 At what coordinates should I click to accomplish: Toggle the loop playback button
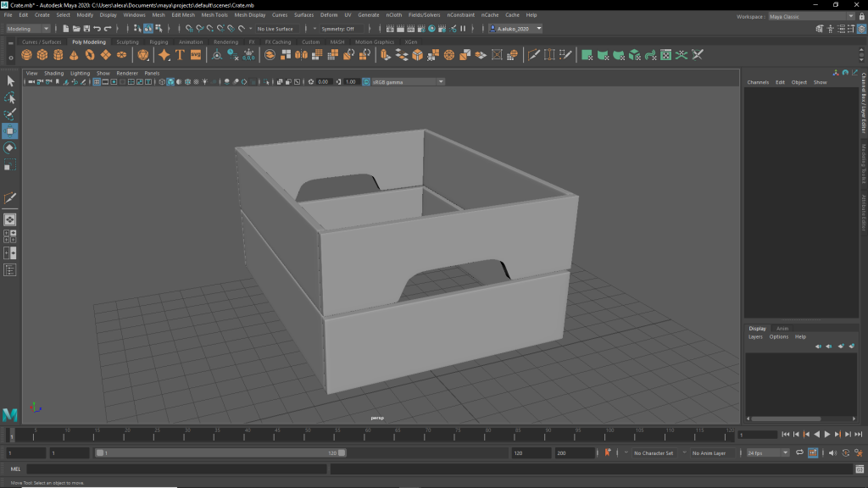pos(798,453)
